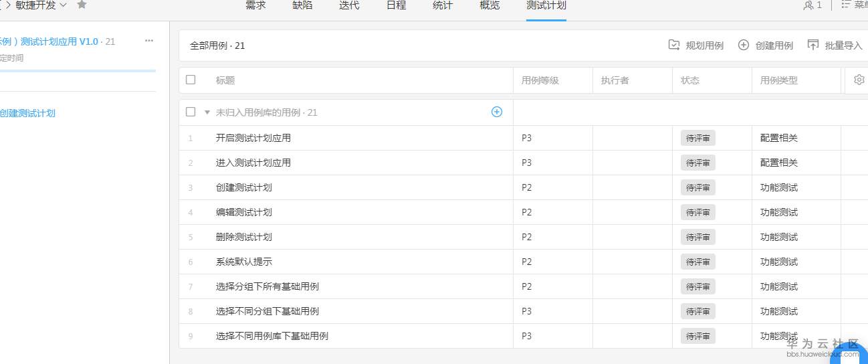Click the 批量导入 button label
The height and width of the screenshot is (364, 868).
(x=844, y=45)
